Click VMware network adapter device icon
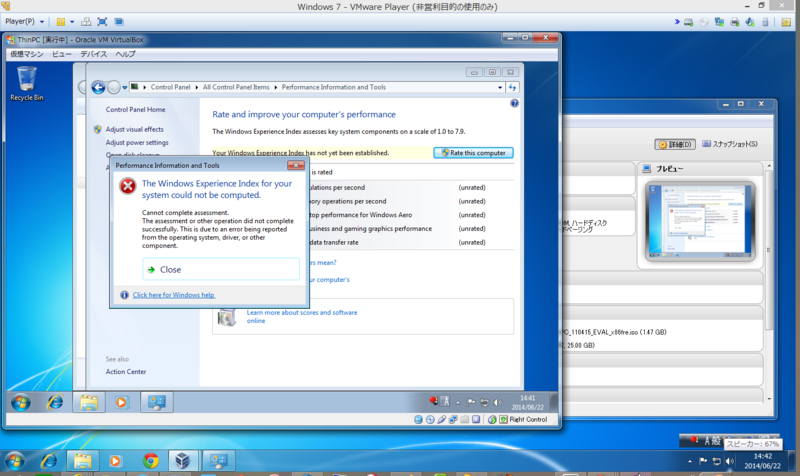The image size is (800, 476). (719, 22)
